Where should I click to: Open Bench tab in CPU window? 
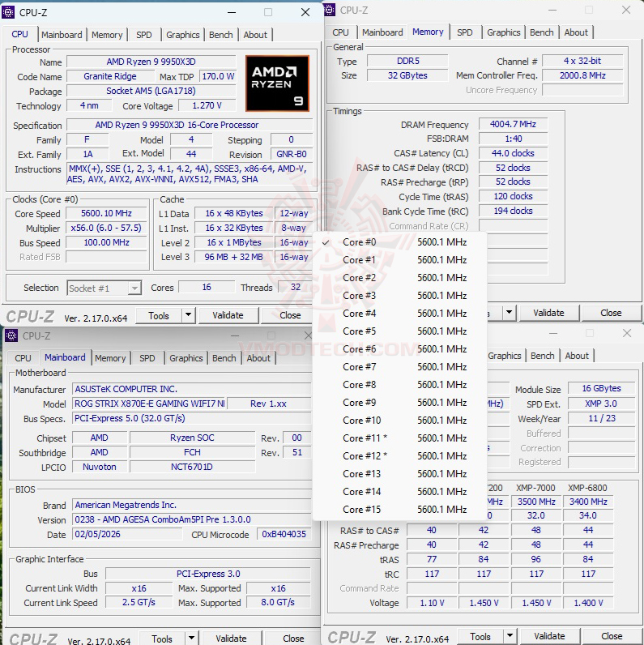(x=221, y=35)
